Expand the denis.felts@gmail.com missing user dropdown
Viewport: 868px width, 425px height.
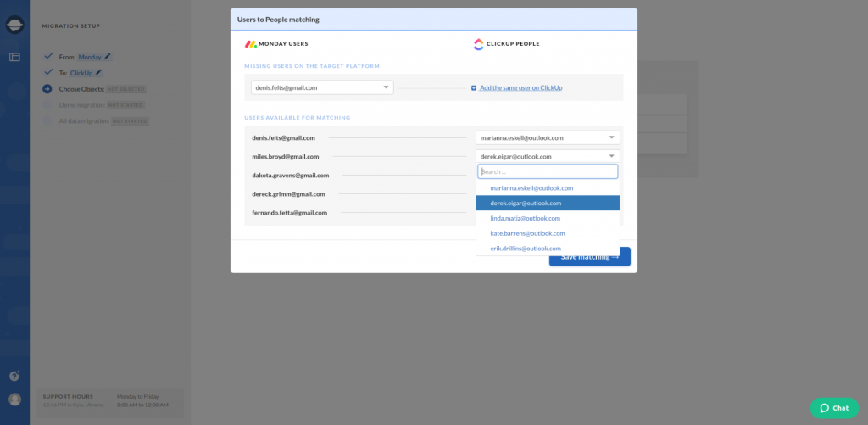[322, 87]
